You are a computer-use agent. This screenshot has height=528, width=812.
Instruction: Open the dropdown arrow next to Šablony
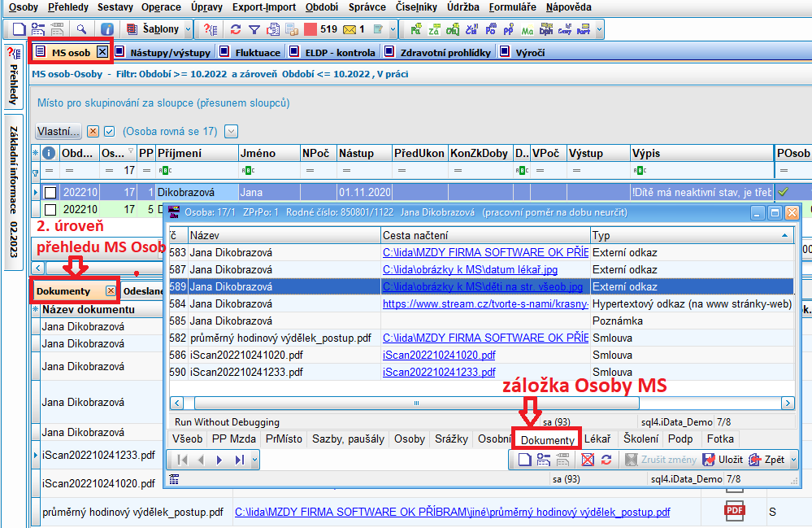[188, 29]
